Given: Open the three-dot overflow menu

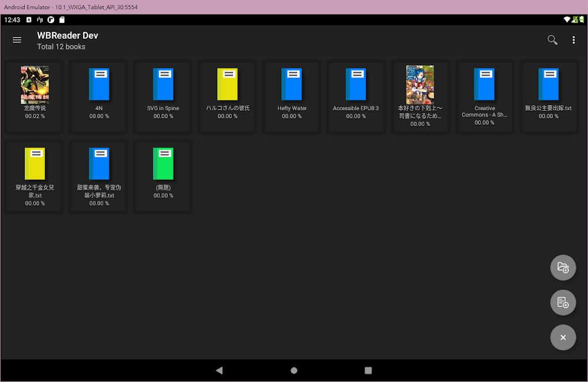Looking at the screenshot, I should coord(574,40).
